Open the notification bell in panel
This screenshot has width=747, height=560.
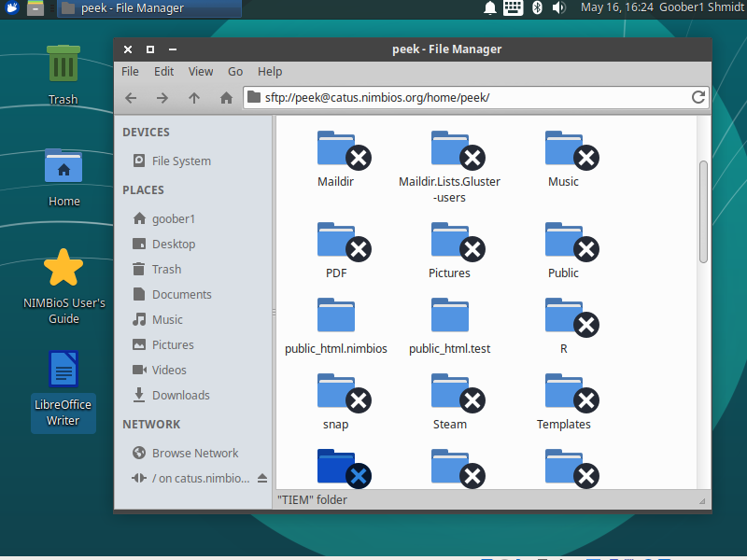pos(489,8)
